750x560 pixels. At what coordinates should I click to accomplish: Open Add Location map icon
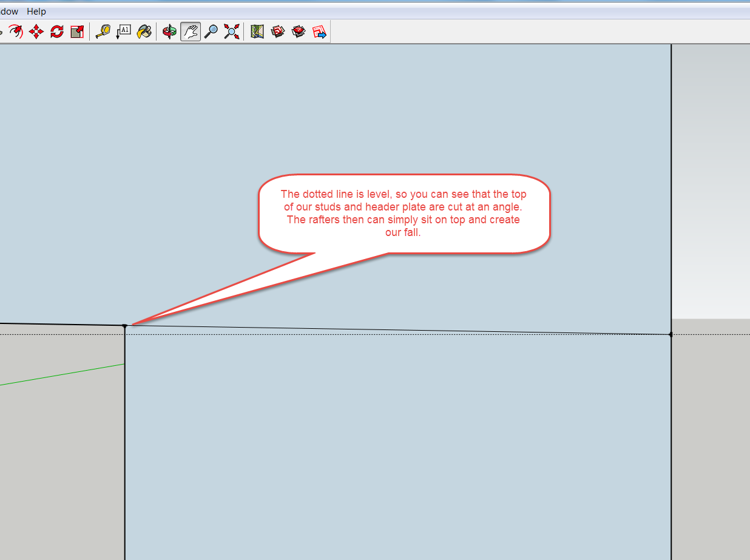[x=257, y=32]
